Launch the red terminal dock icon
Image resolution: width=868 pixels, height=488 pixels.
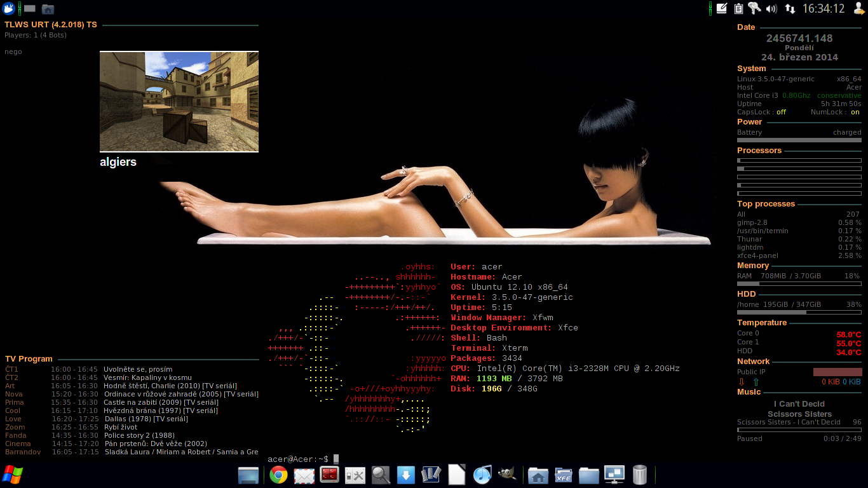(329, 475)
